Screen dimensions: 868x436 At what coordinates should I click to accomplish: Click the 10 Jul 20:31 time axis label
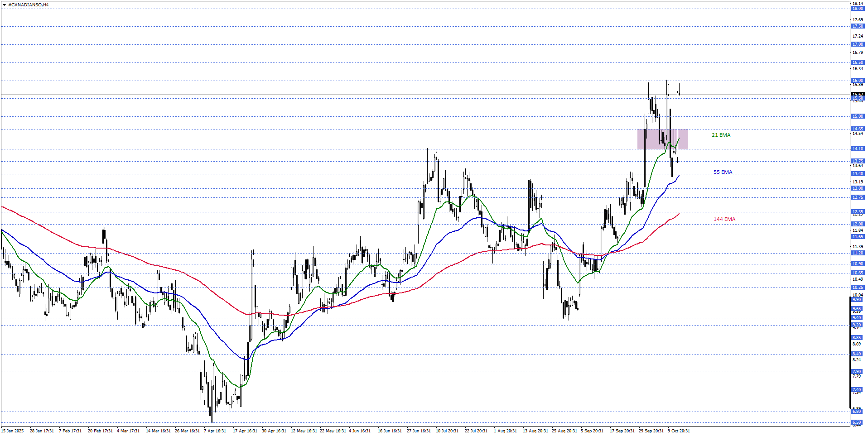click(x=447, y=431)
